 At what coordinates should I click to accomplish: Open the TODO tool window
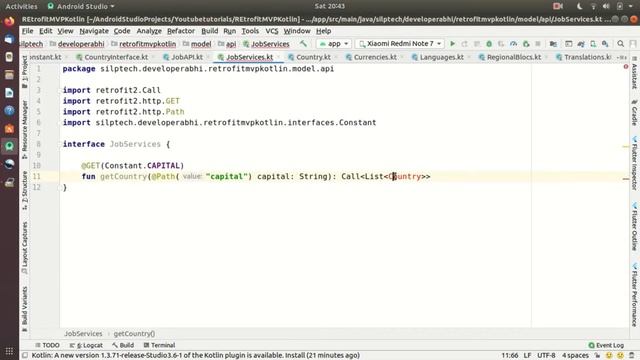47,345
